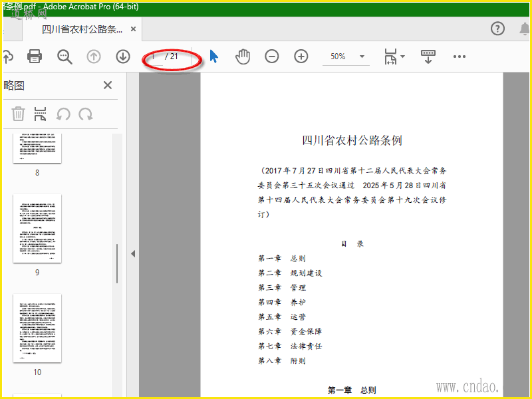Open the help question mark icon
532x399 pixels.
coord(497,29)
